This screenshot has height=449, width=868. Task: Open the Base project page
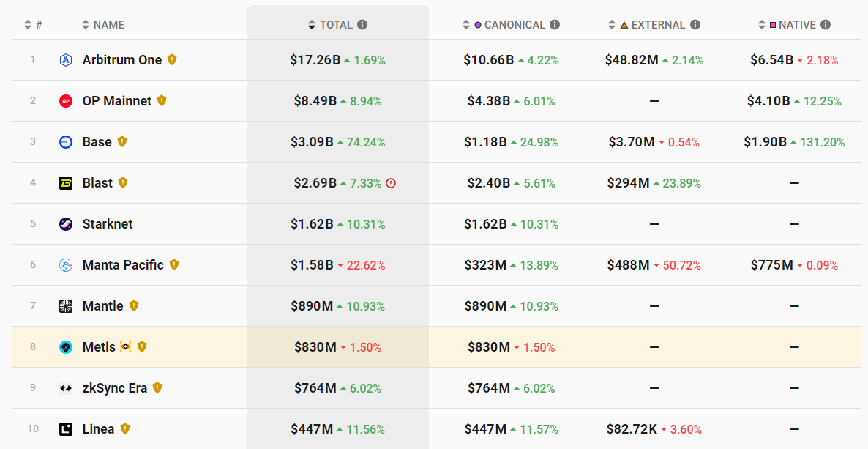pos(97,142)
